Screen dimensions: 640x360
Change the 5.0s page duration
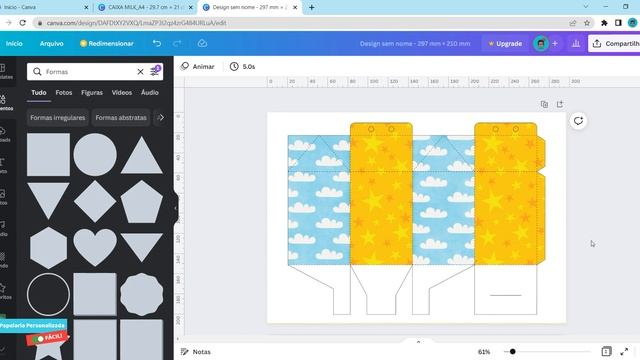(x=242, y=67)
